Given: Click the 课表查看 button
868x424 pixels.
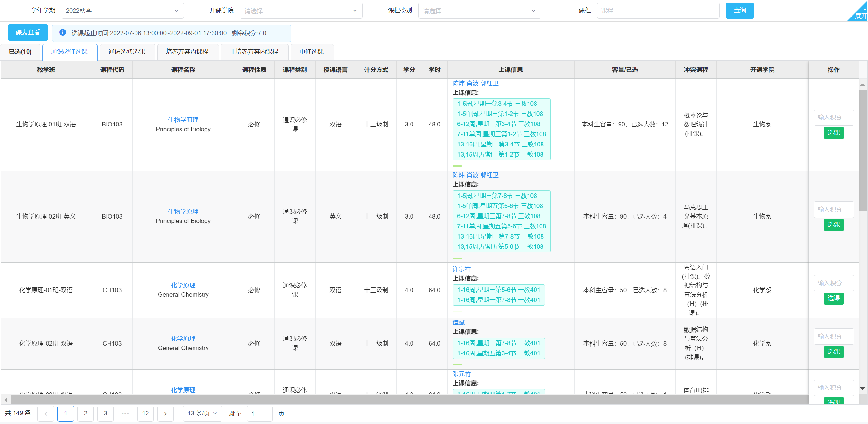Looking at the screenshot, I should pyautogui.click(x=28, y=32).
